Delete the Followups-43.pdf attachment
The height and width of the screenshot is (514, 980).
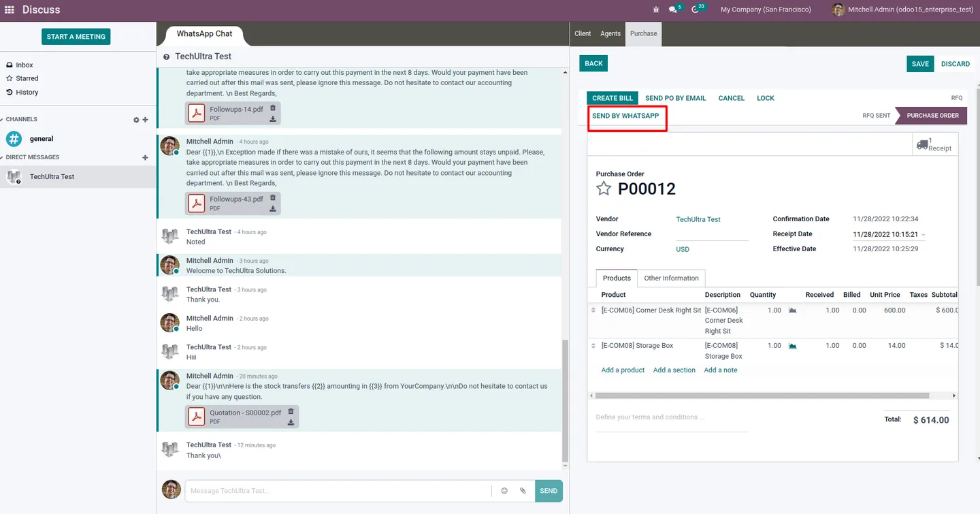coord(273,198)
